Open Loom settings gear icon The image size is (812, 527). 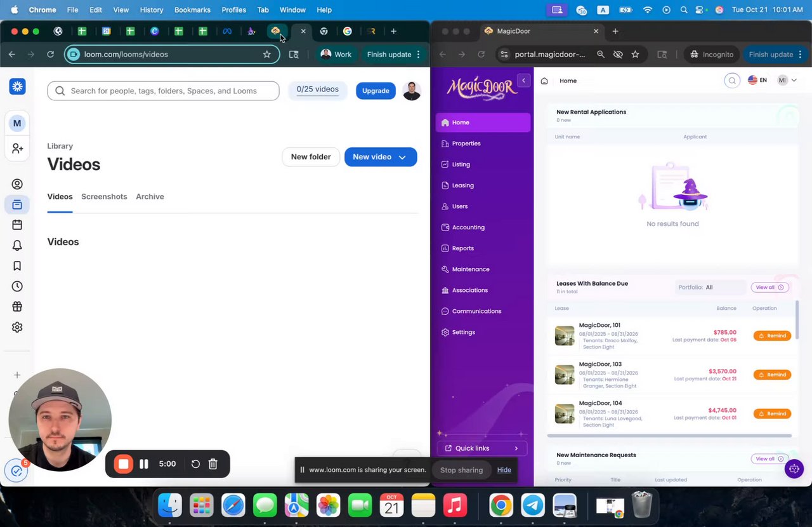click(x=17, y=327)
